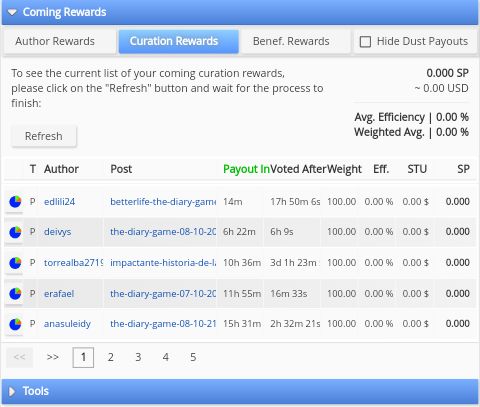Select the Benef. Rewards tab
Image resolution: width=480 pixels, height=407 pixels.
(291, 41)
